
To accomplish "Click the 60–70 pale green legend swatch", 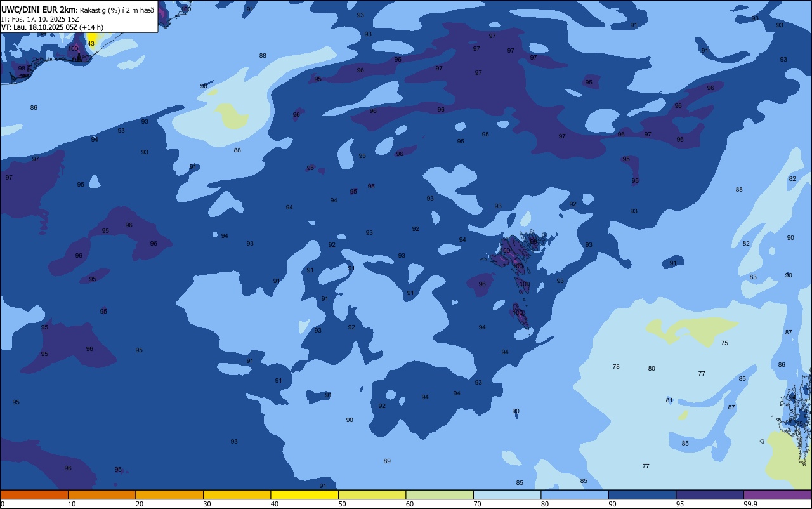I will tap(440, 494).
